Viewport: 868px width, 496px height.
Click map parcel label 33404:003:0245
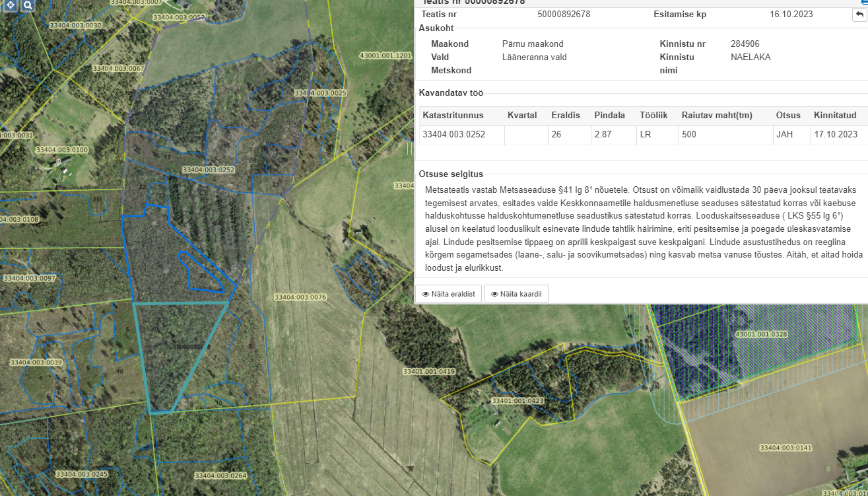(82, 475)
